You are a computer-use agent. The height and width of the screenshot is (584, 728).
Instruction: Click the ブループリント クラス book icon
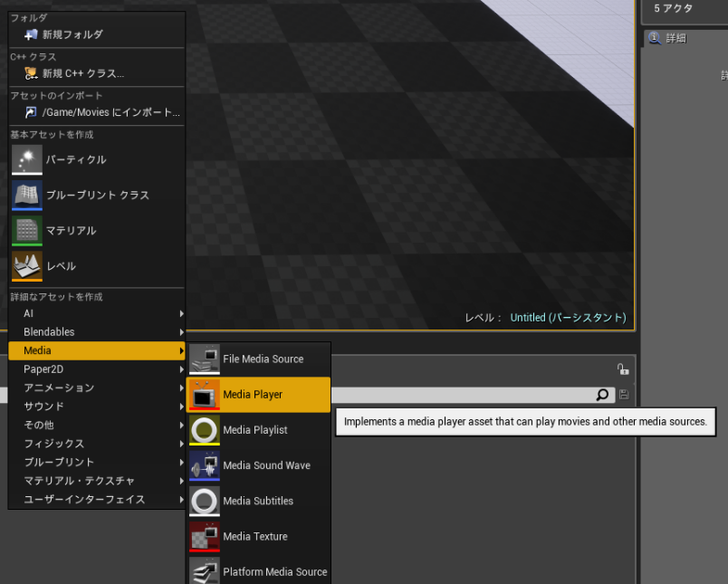[x=27, y=196]
